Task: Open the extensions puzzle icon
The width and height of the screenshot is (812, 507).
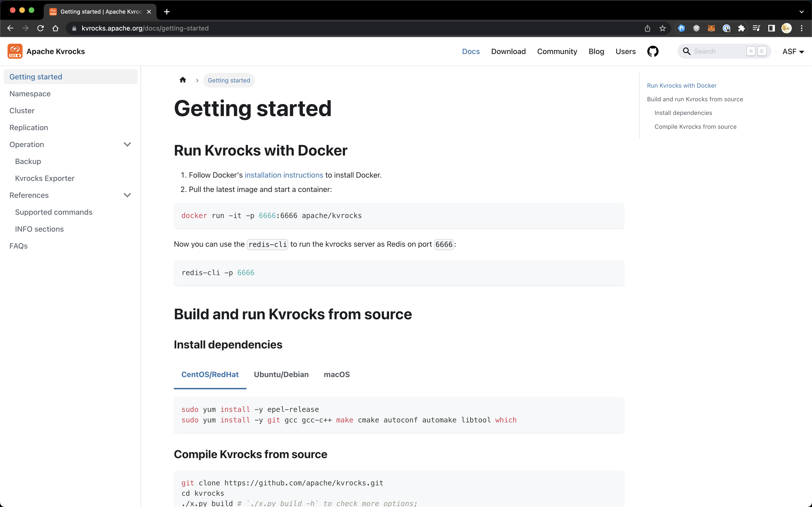Action: click(741, 28)
